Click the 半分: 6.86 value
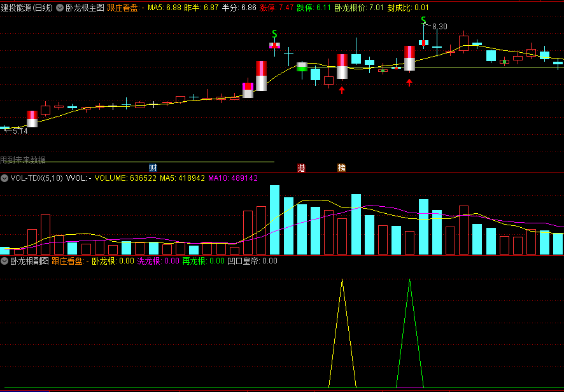 coord(239,8)
